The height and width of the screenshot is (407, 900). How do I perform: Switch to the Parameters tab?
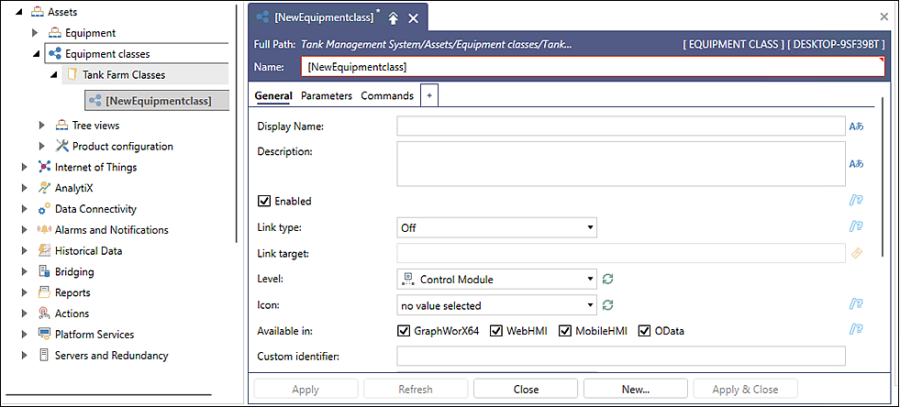tap(327, 96)
